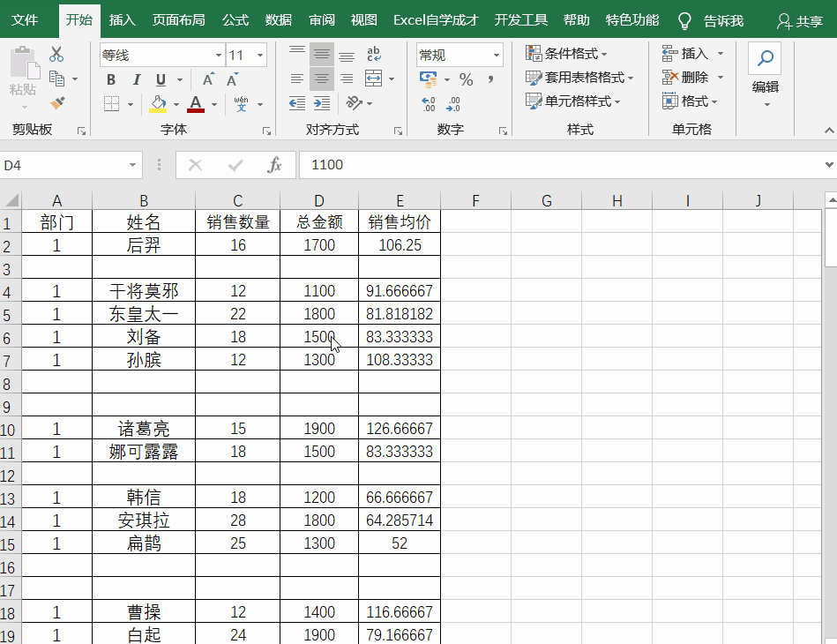Align text right

(x=347, y=79)
